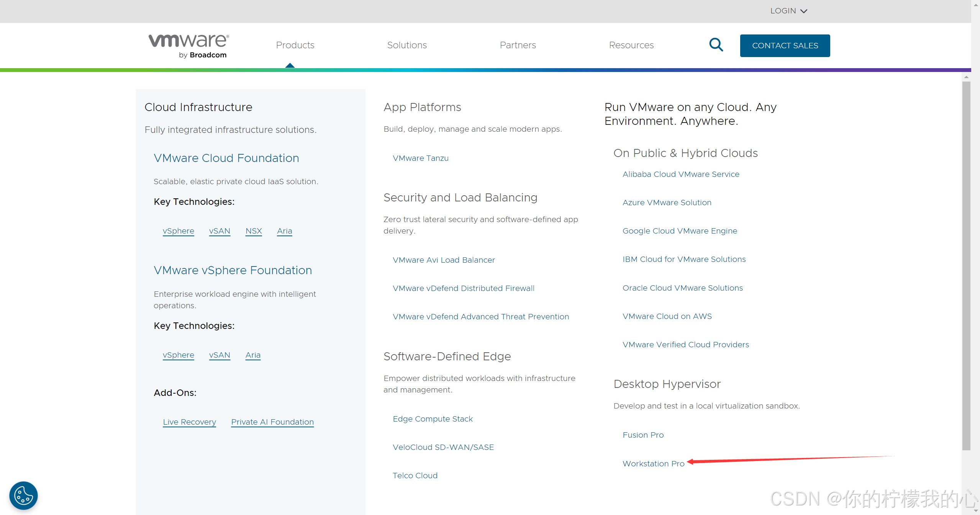Open the VMware Workstation Pro page
This screenshot has width=980, height=515.
[653, 463]
